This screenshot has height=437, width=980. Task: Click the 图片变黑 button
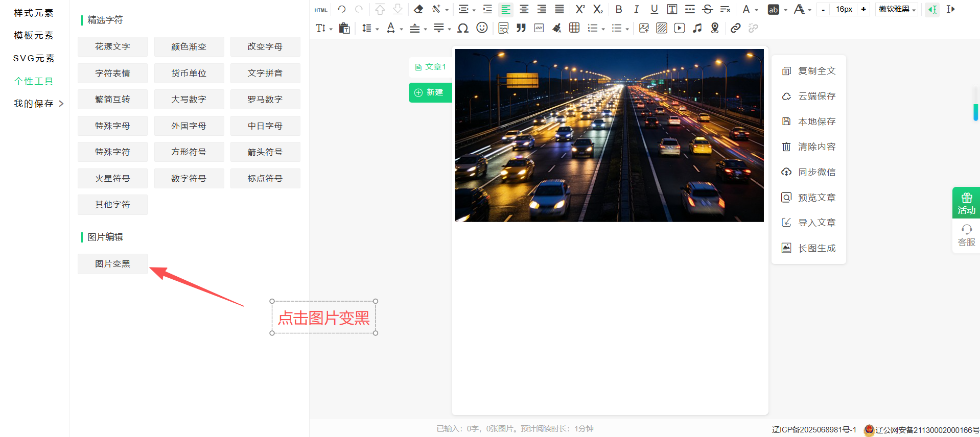pyautogui.click(x=112, y=264)
